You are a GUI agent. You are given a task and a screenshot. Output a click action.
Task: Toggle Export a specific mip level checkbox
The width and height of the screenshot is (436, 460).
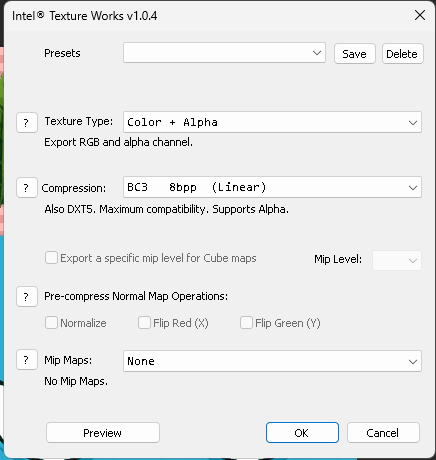(51, 258)
